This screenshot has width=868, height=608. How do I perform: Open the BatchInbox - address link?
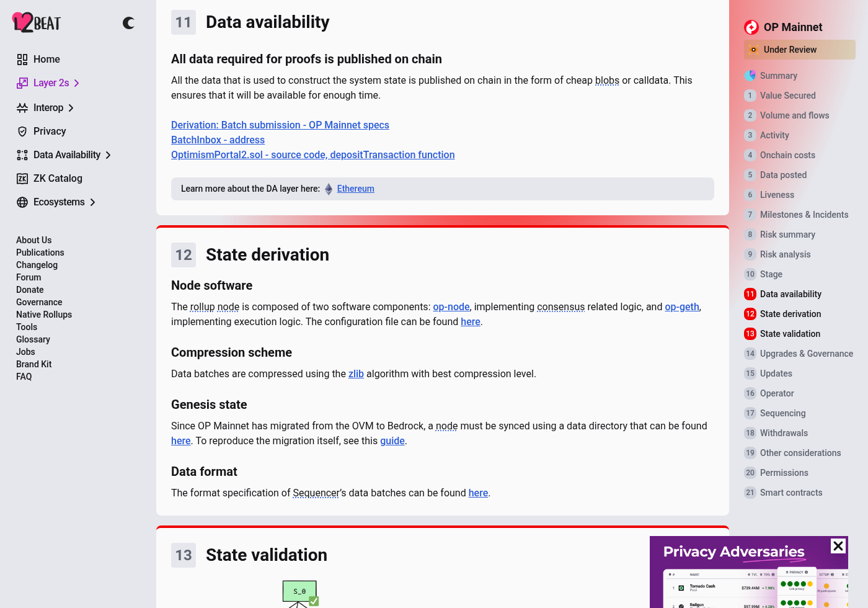click(x=218, y=140)
